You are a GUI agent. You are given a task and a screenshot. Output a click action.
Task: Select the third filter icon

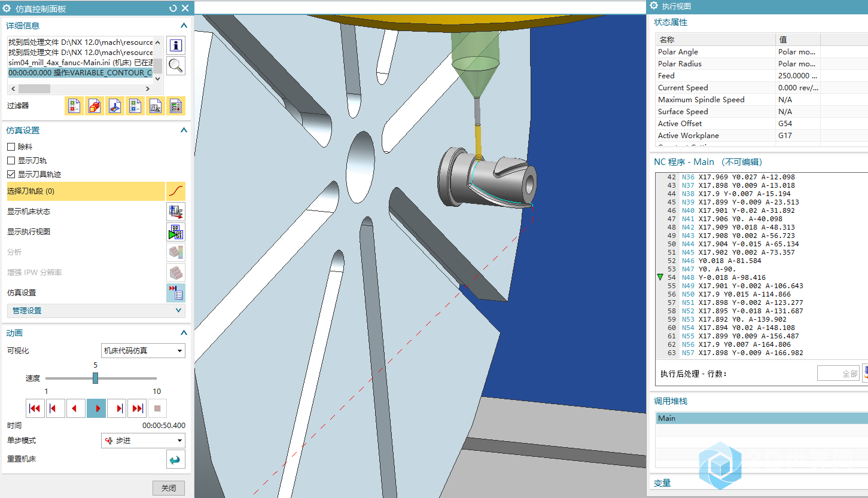[x=115, y=106]
